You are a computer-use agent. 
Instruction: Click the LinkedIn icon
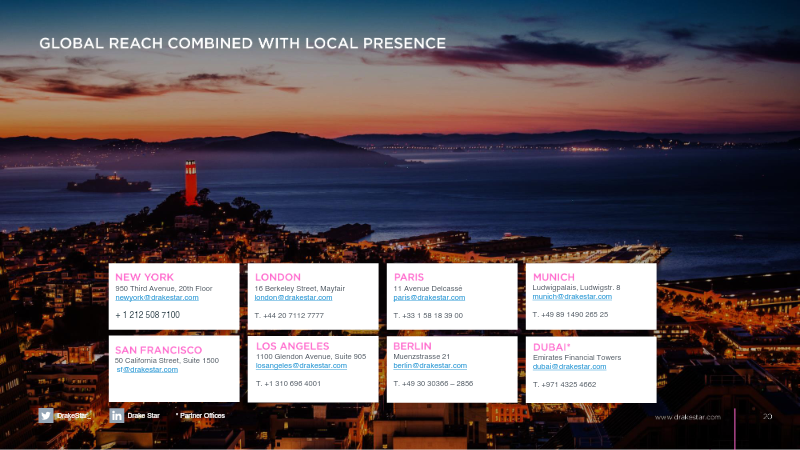tap(117, 415)
